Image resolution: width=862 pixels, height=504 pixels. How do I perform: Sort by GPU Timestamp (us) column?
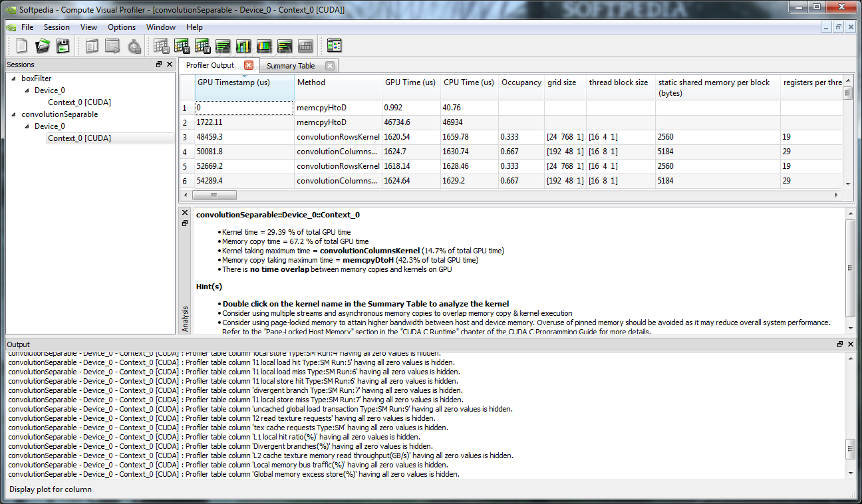[245, 87]
